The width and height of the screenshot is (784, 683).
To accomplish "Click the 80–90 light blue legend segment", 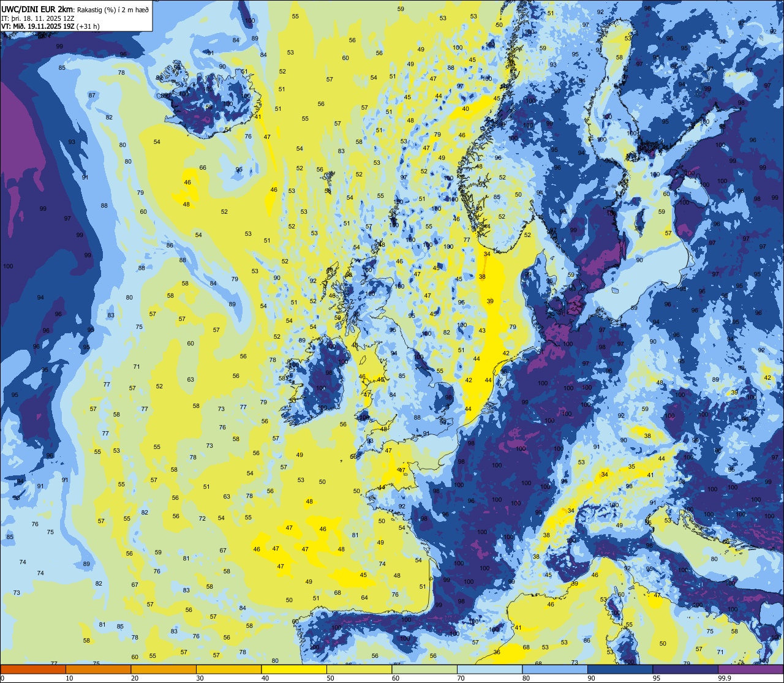I will [555, 669].
